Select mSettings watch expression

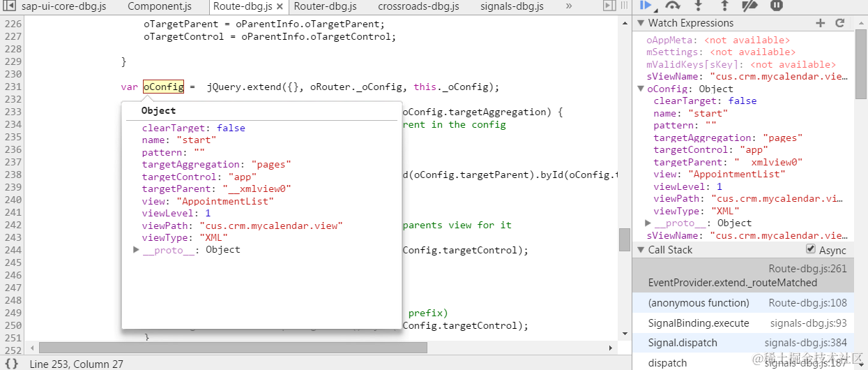pos(721,52)
